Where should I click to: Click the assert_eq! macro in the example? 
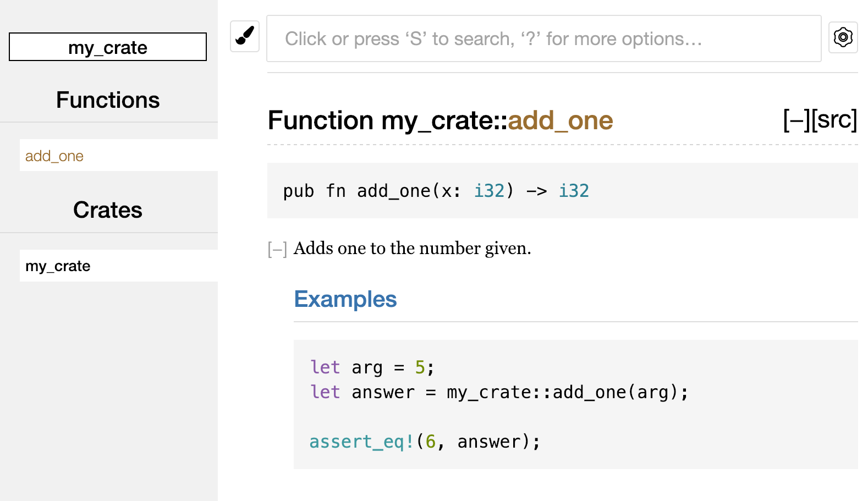coord(361,442)
